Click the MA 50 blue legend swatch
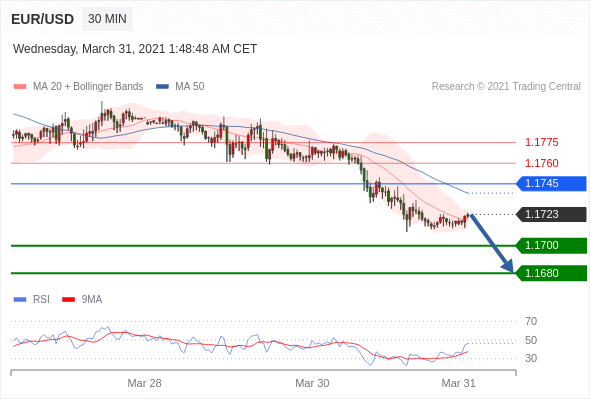 (x=162, y=87)
